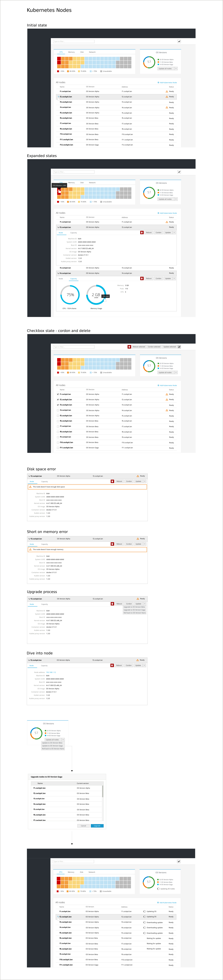
Task: Click 'Updating 30 nodes' progress spinner icon
Action: (x=158, y=889)
